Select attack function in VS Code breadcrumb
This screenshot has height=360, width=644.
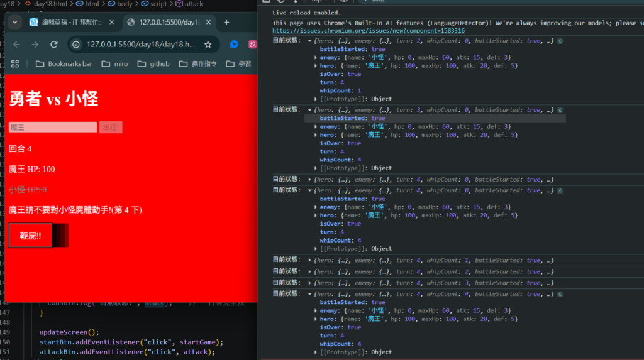point(189,4)
